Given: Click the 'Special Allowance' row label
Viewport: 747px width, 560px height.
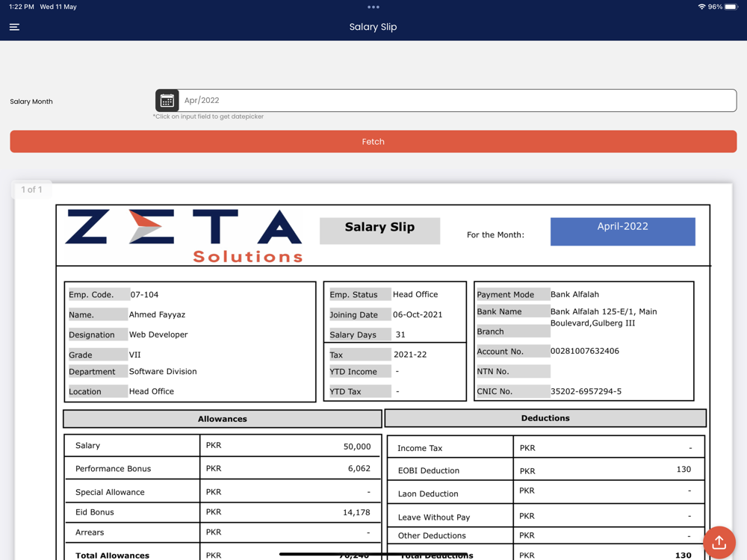Looking at the screenshot, I should (110, 492).
